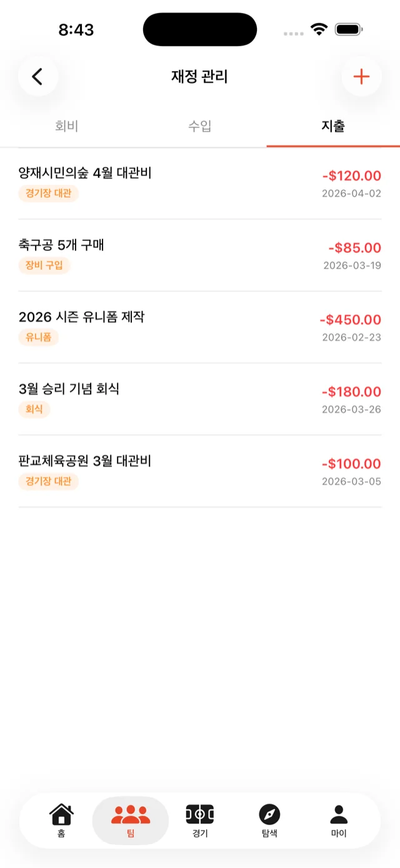The image size is (400, 868).
Task: Switch to the 회비 (dues) tab
Action: coord(66,126)
